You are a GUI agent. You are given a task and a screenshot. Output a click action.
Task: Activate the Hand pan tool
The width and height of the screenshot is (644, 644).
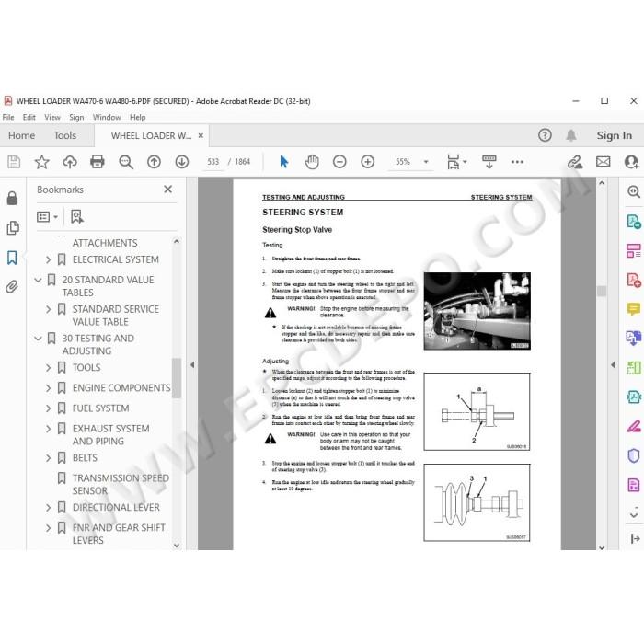312,162
